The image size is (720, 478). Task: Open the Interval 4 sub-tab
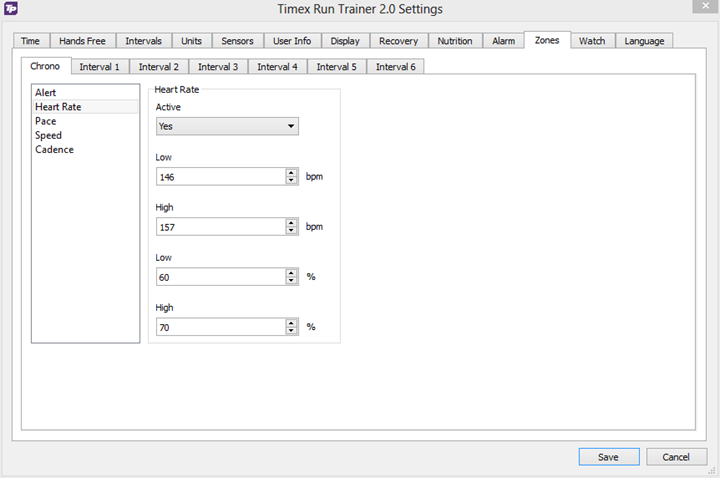[x=277, y=67]
